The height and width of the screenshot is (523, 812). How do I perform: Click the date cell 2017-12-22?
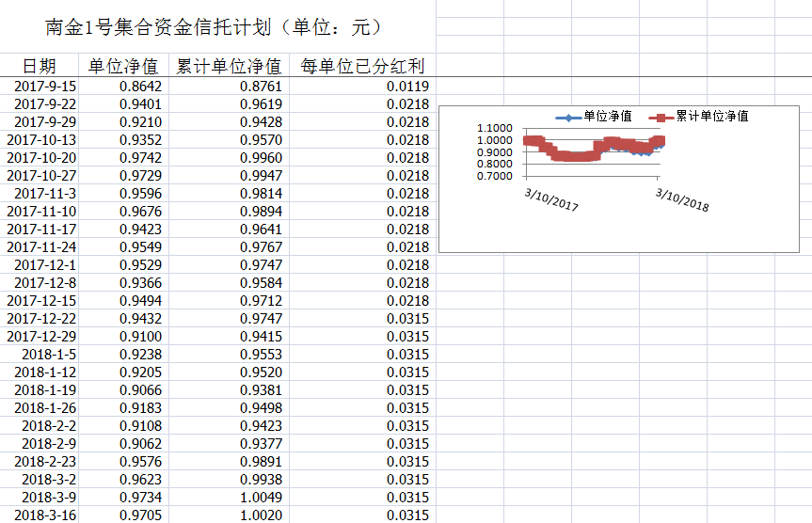click(x=41, y=319)
